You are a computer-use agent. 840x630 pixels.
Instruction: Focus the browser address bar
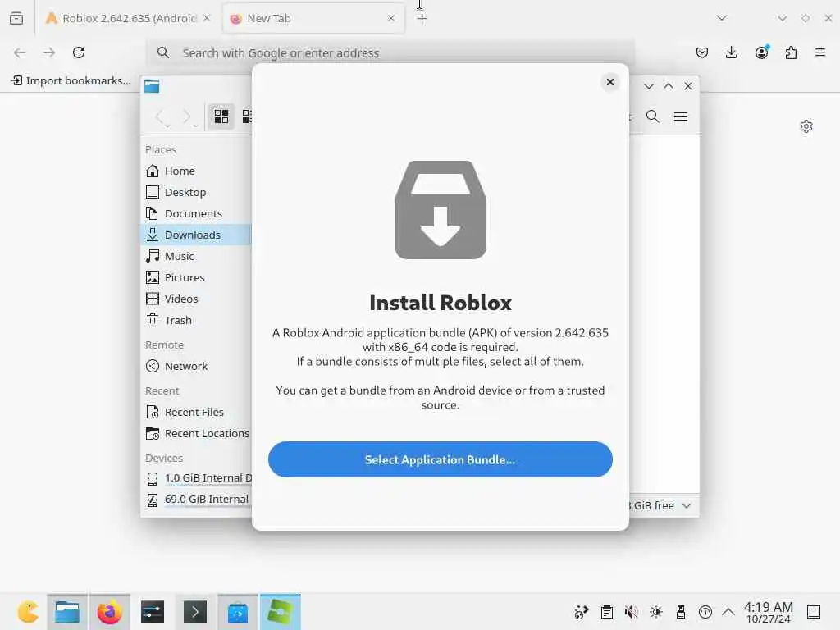tap(391, 53)
